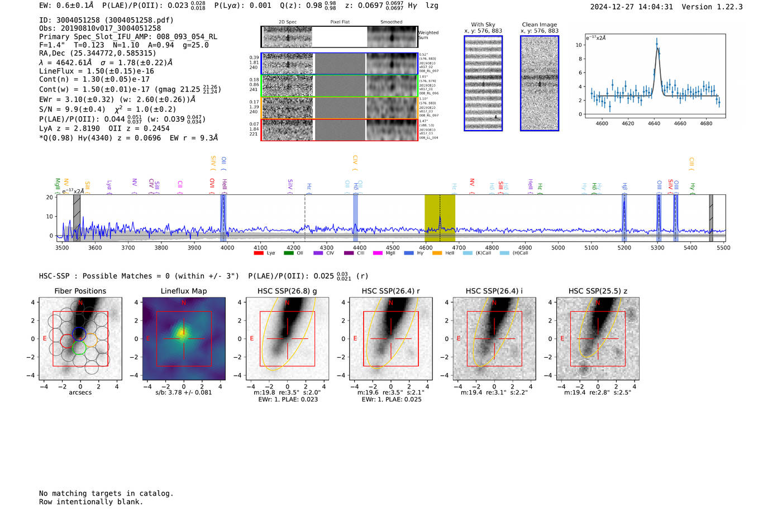This screenshot has height=532, width=782.
Task: Click the yellow highlighted emission line region
Action: tap(440, 218)
